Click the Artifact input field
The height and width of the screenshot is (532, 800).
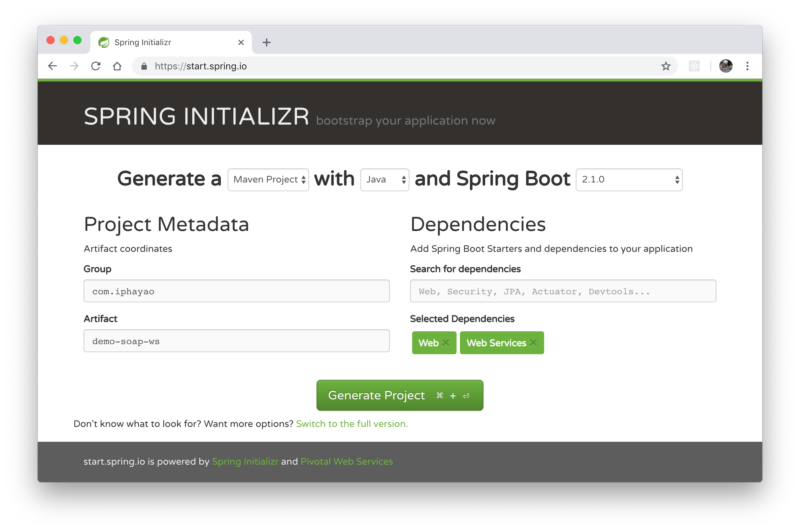pos(236,341)
